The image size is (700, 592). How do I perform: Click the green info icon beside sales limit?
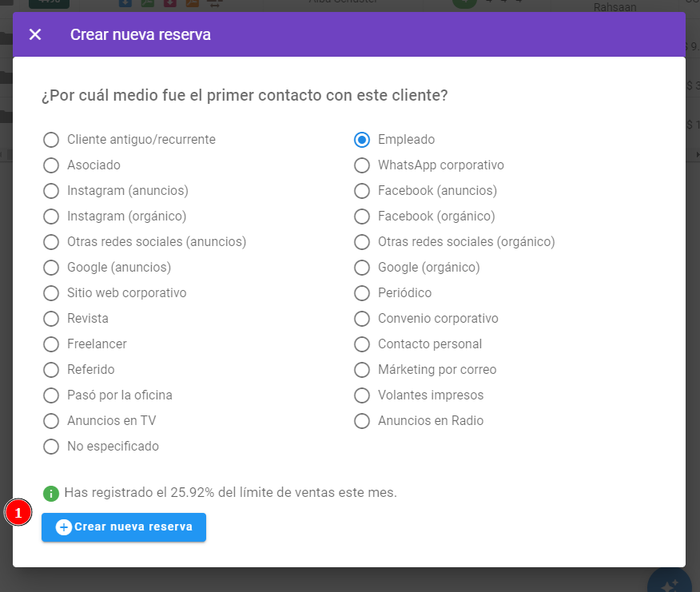tap(51, 494)
